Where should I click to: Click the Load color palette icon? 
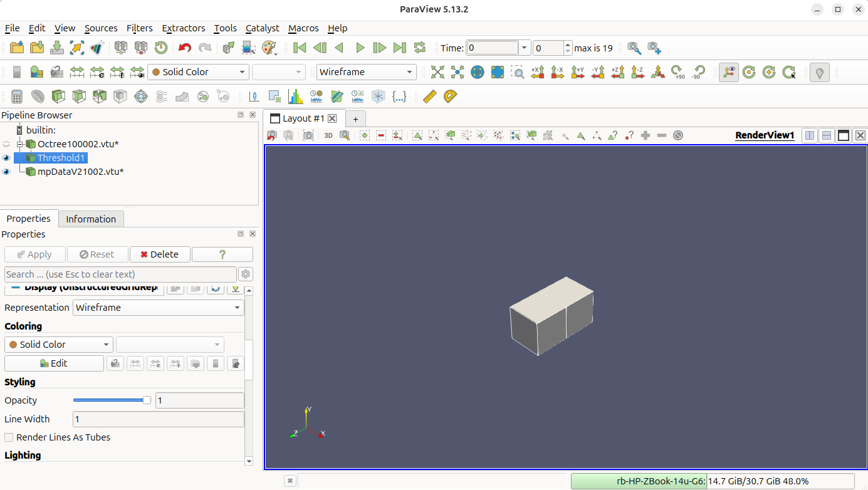[269, 48]
